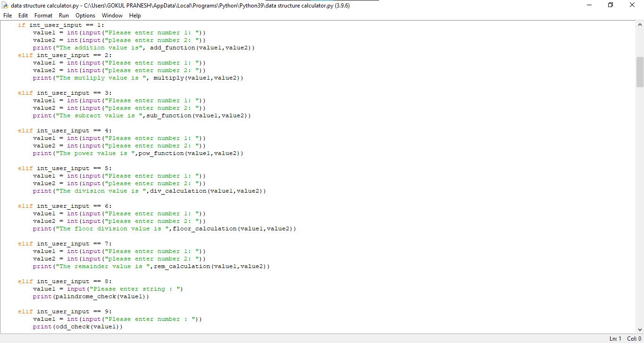Click the print line calling sub_function
This screenshot has width=644, height=343.
pos(142,115)
